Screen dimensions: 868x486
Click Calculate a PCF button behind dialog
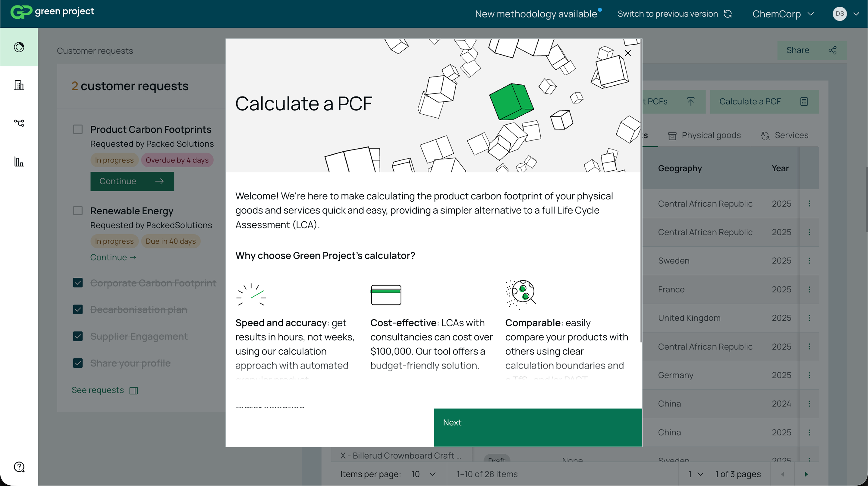pyautogui.click(x=764, y=101)
